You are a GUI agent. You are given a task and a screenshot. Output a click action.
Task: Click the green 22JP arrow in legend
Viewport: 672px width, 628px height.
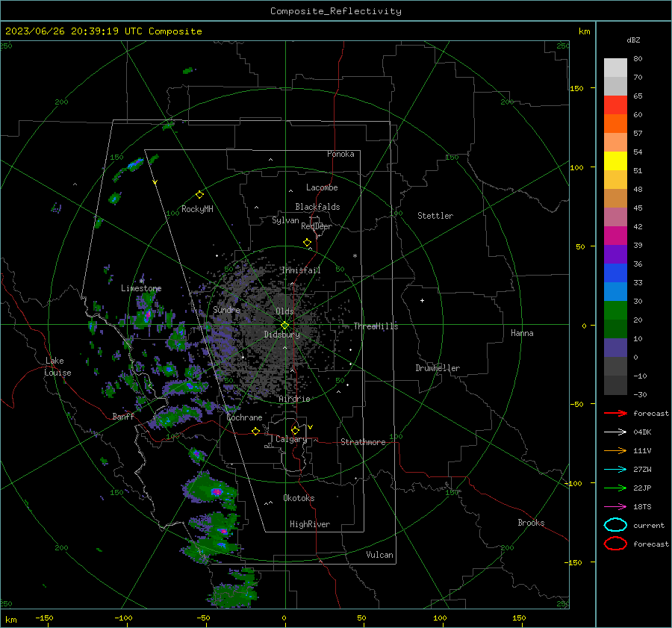point(615,488)
